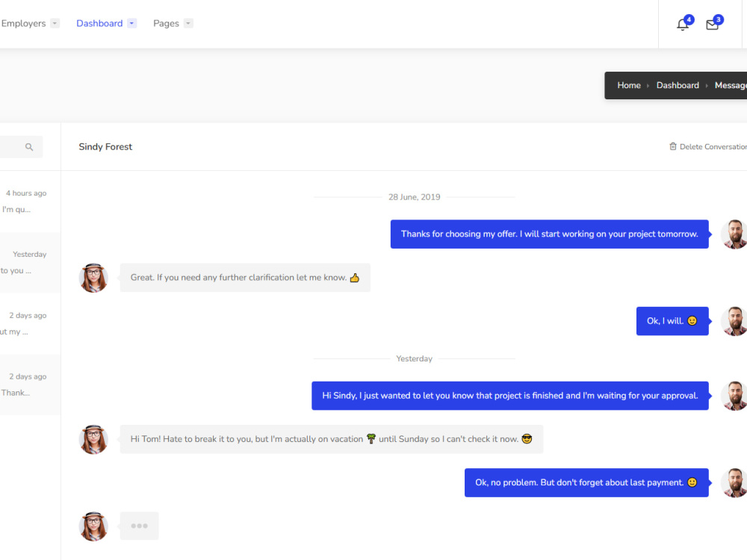The width and height of the screenshot is (747, 560).
Task: Click the smiley emoji after 'last payment'
Action: (x=692, y=482)
